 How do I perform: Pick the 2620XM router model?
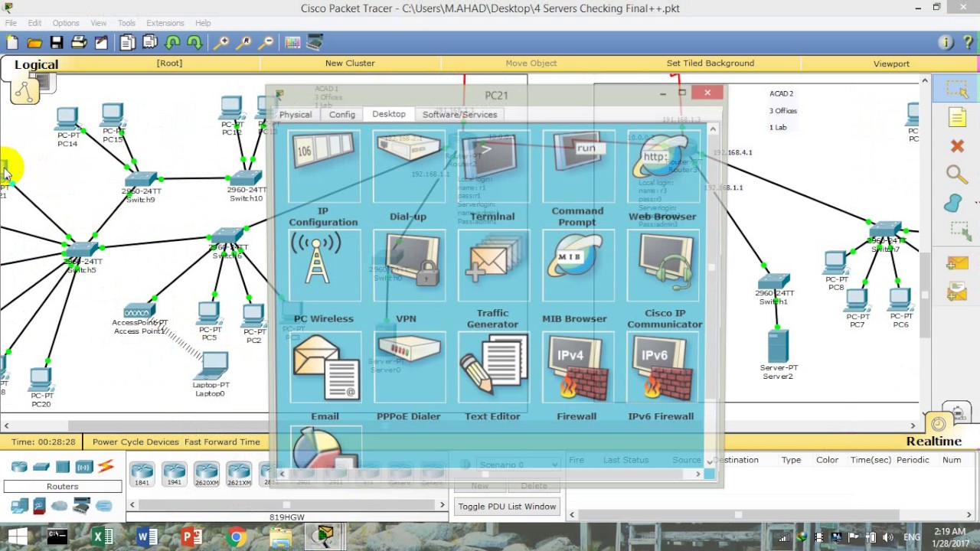point(206,474)
